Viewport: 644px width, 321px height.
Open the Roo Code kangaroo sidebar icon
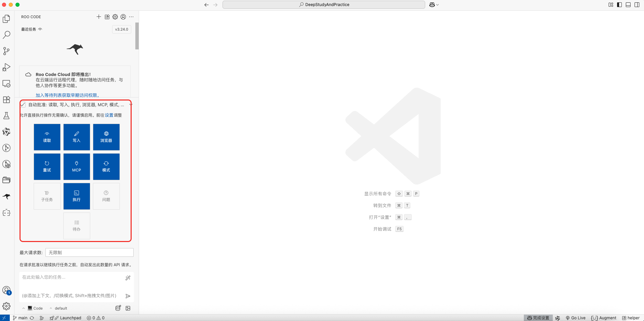(6, 196)
